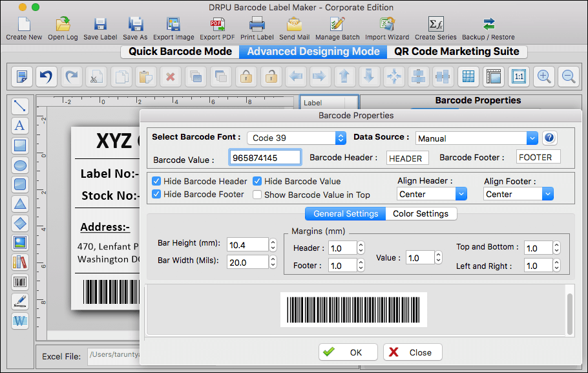Adjust Bar Height stepper
588x373 pixels.
click(273, 245)
